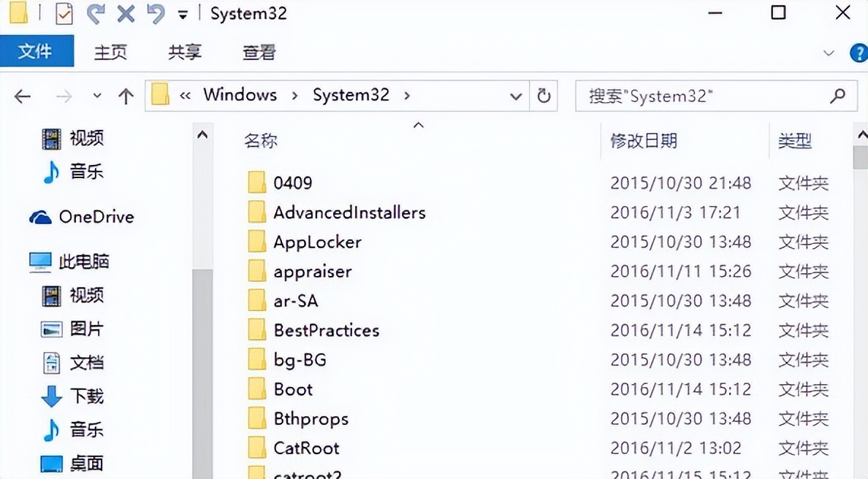Click the CatRoot folder icon

point(257,448)
